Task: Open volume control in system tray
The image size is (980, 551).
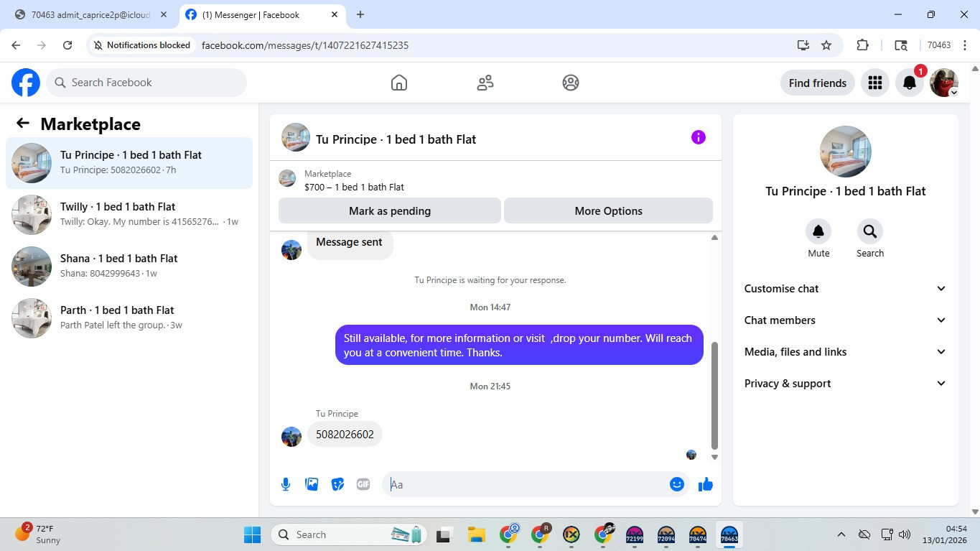Action: (x=905, y=534)
